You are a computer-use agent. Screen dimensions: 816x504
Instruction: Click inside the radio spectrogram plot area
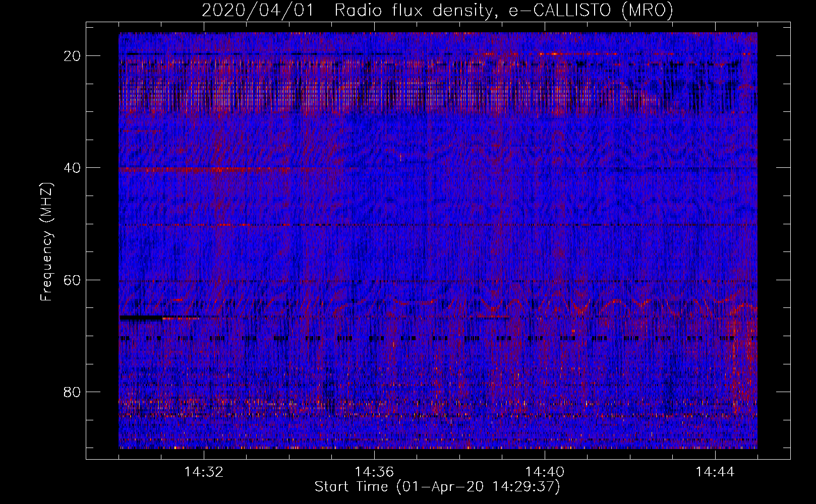click(438, 240)
